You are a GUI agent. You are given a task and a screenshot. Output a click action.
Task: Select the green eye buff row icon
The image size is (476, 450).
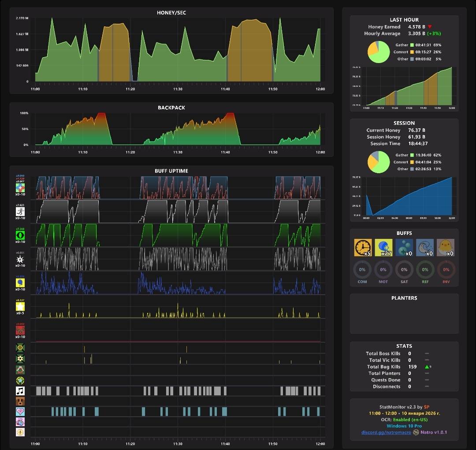click(x=20, y=235)
